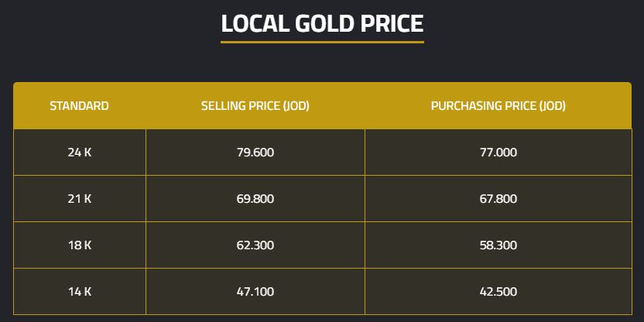Pick the 67.800 purchasing price cell
This screenshot has width=644, height=322.
point(498,199)
